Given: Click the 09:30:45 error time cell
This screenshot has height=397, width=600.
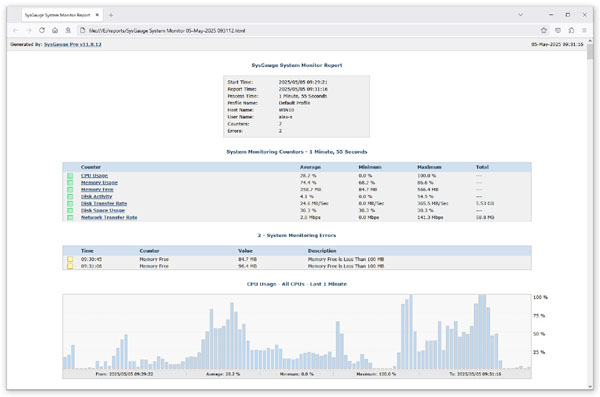Looking at the screenshot, I should click(91, 259).
